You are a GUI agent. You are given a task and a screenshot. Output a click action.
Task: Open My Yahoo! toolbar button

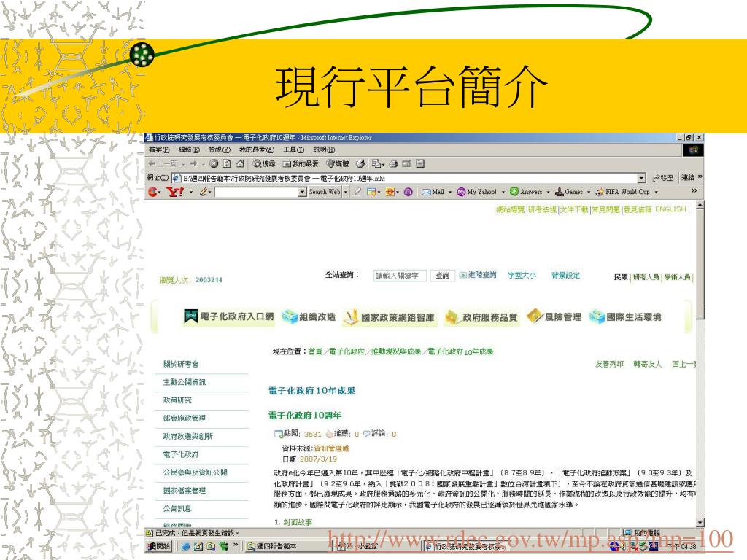pos(477,192)
